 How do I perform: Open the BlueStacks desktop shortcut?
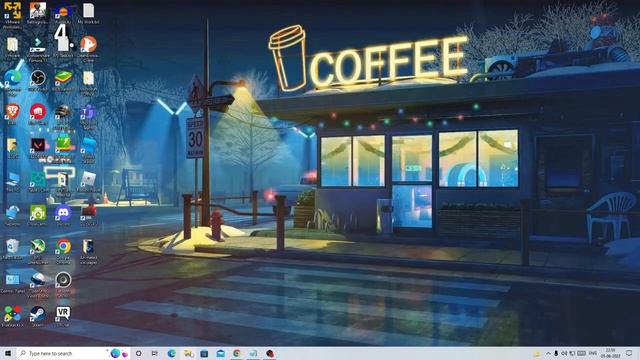point(63,78)
